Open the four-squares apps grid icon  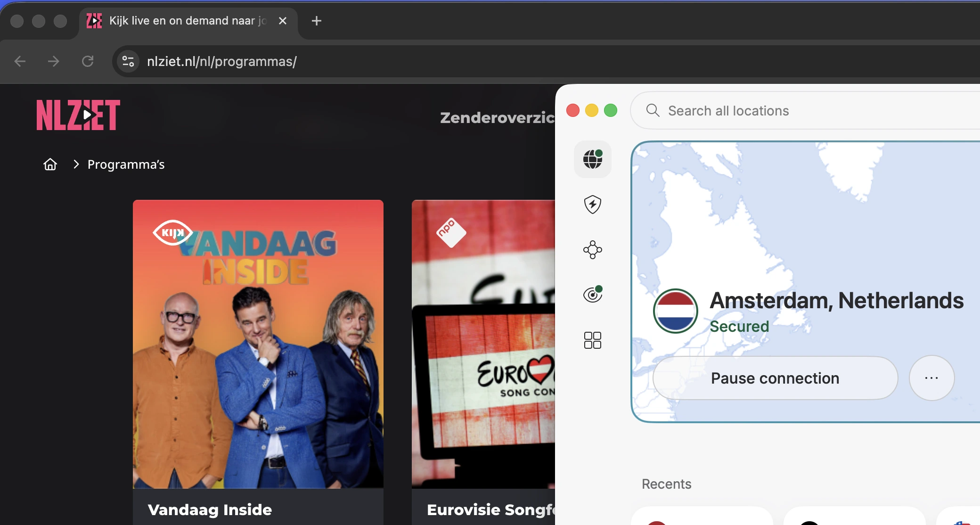[x=593, y=340]
